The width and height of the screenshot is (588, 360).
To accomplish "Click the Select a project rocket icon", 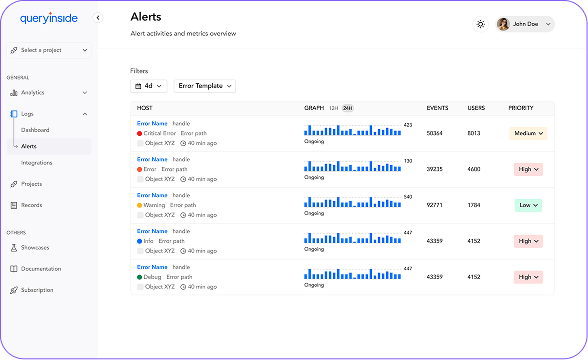I will point(14,50).
